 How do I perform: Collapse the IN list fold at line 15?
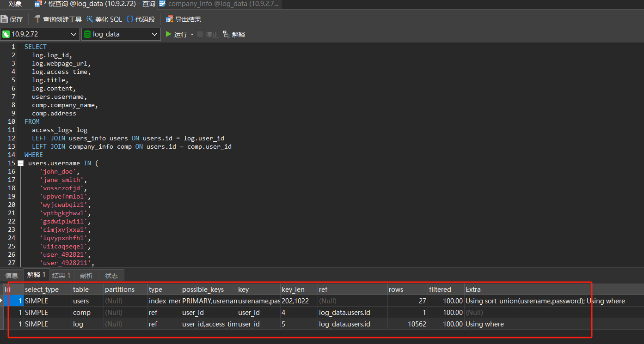pos(20,163)
